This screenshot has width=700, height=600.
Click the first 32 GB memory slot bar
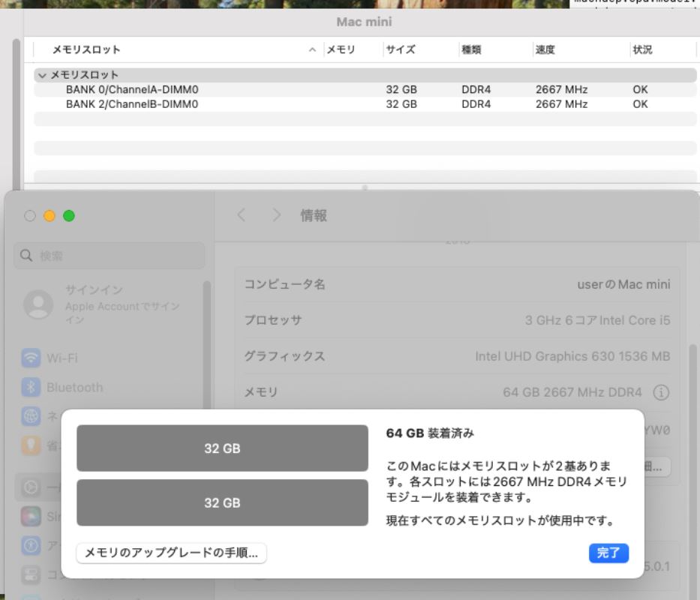222,448
